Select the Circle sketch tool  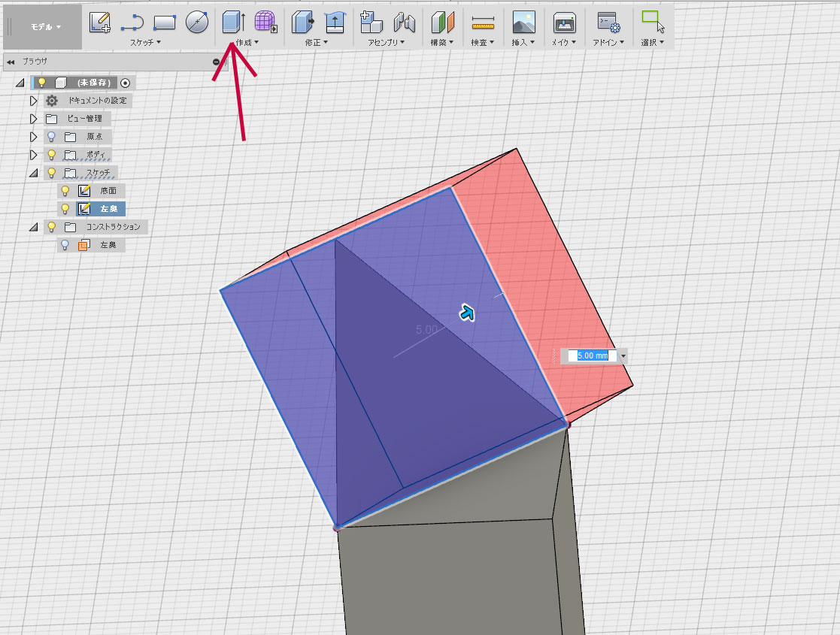pyautogui.click(x=196, y=23)
